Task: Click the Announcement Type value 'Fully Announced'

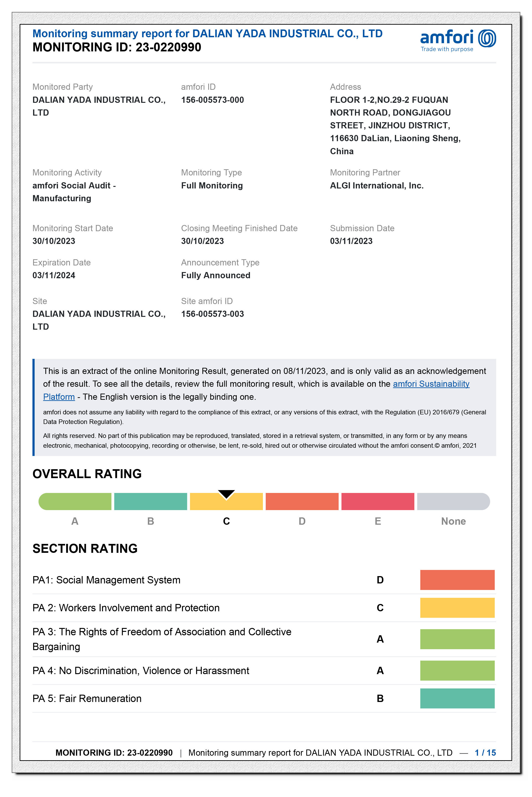Action: point(215,275)
